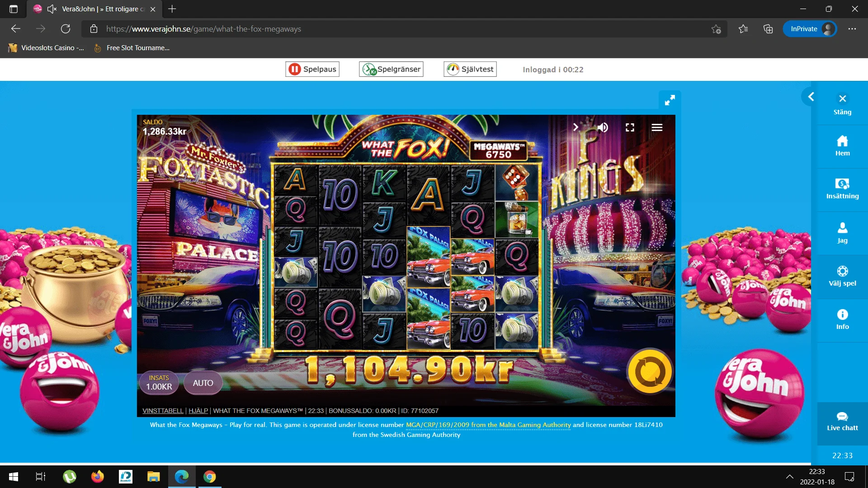Close the Vera&John tab
Viewport: 868px width, 488px height.
153,9
